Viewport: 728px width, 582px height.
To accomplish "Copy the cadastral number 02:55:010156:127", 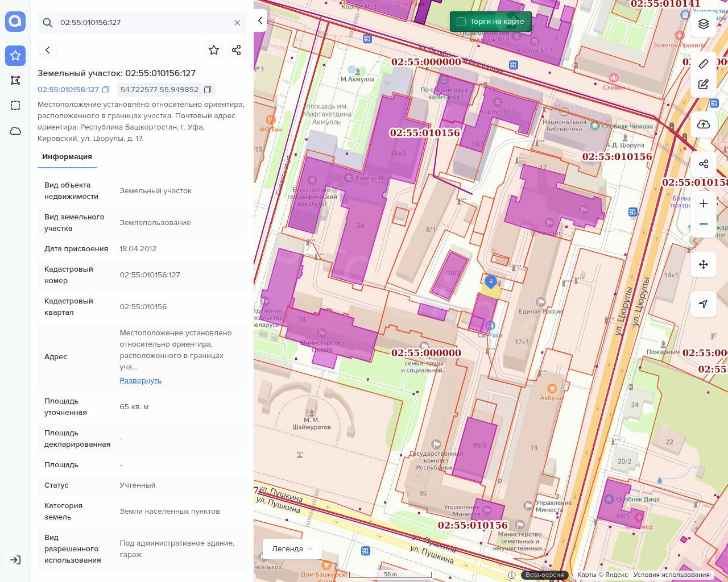I will [x=106, y=90].
